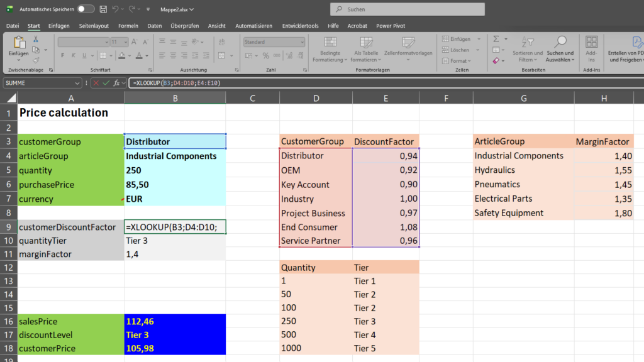Image resolution: width=644 pixels, height=362 pixels.
Task: Click the wrap text icon
Action: (222, 42)
